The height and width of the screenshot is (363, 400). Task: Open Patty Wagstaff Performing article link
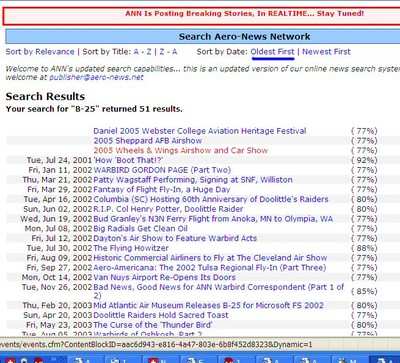point(193,180)
